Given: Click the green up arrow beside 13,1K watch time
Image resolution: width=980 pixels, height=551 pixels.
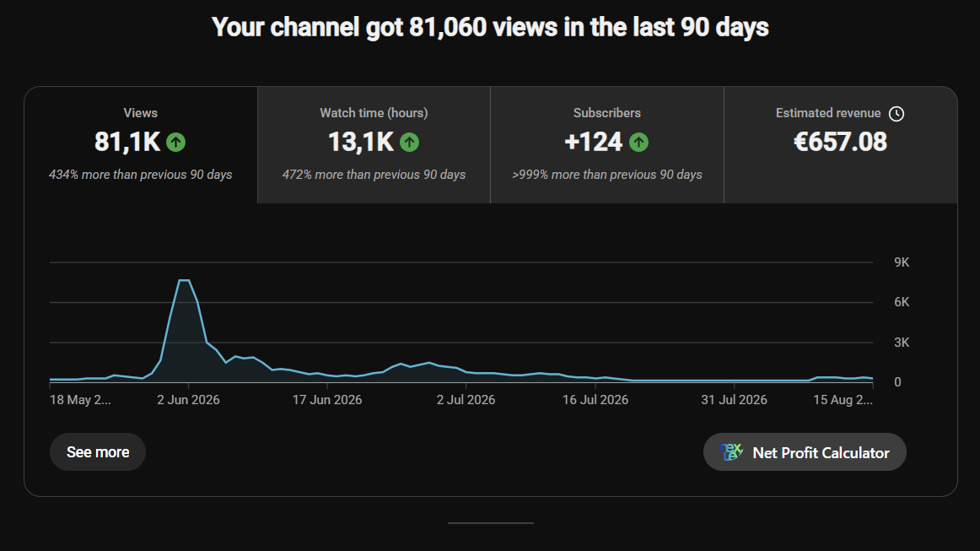Looking at the screenshot, I should [409, 142].
